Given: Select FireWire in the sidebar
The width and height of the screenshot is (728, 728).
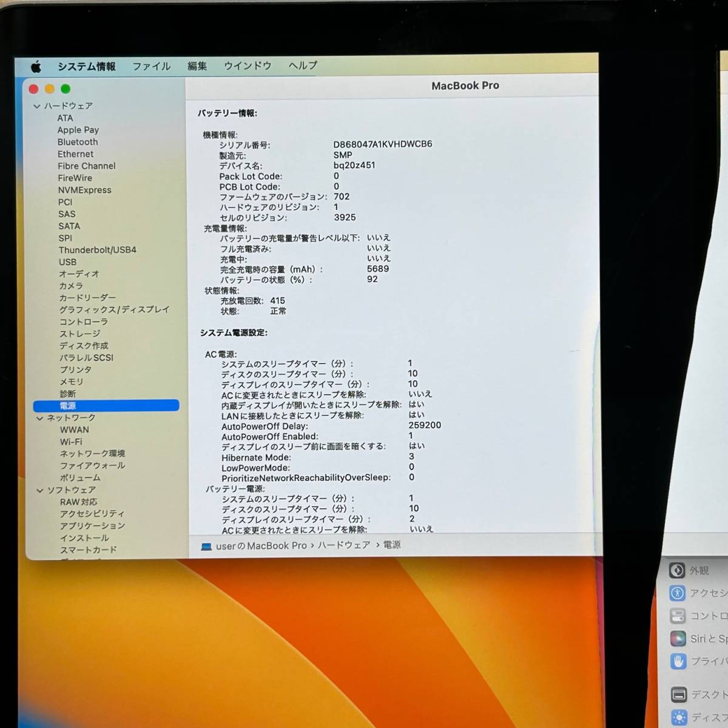Looking at the screenshot, I should point(75,178).
